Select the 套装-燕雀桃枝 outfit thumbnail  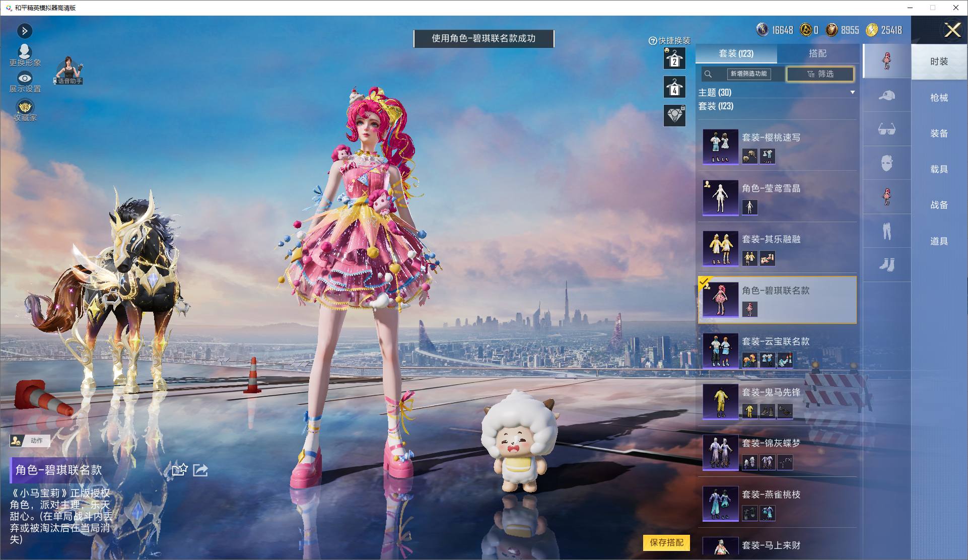pyautogui.click(x=720, y=504)
